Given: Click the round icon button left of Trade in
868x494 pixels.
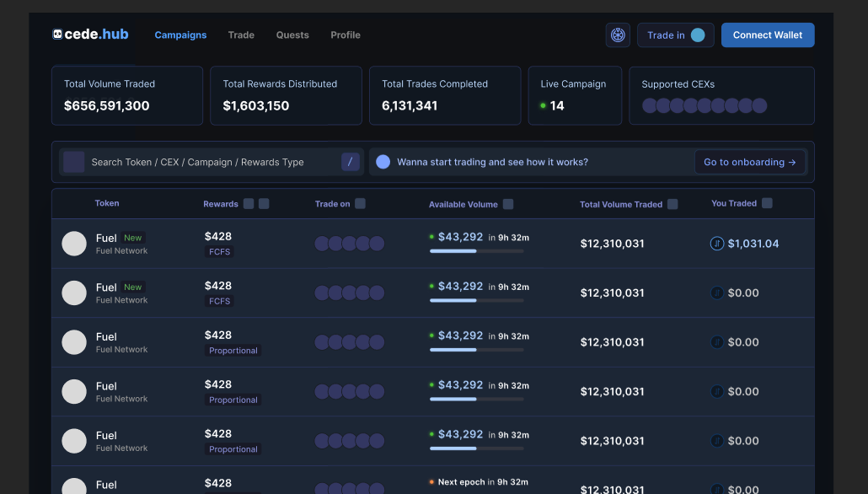Looking at the screenshot, I should 618,35.
